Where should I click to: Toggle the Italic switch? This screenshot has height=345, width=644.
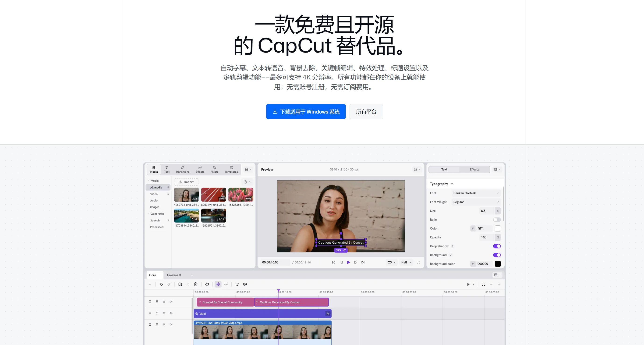pos(497,220)
